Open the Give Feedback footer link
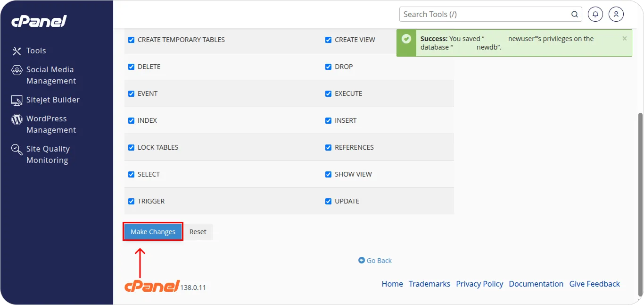 pos(594,284)
